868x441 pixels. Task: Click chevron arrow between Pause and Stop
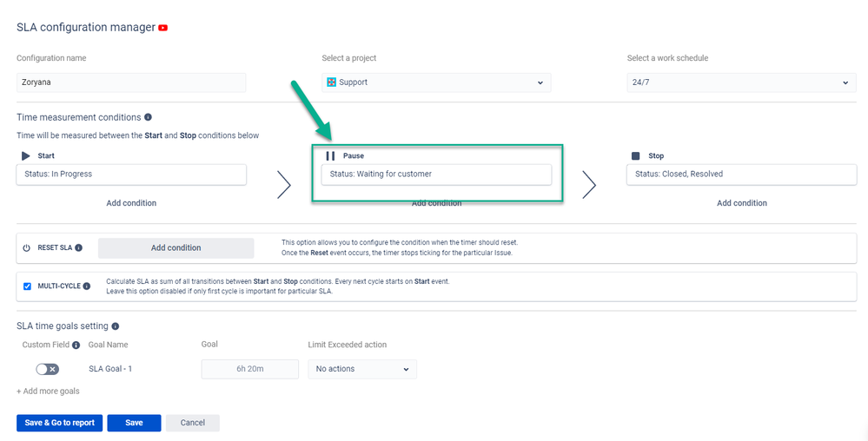point(589,185)
